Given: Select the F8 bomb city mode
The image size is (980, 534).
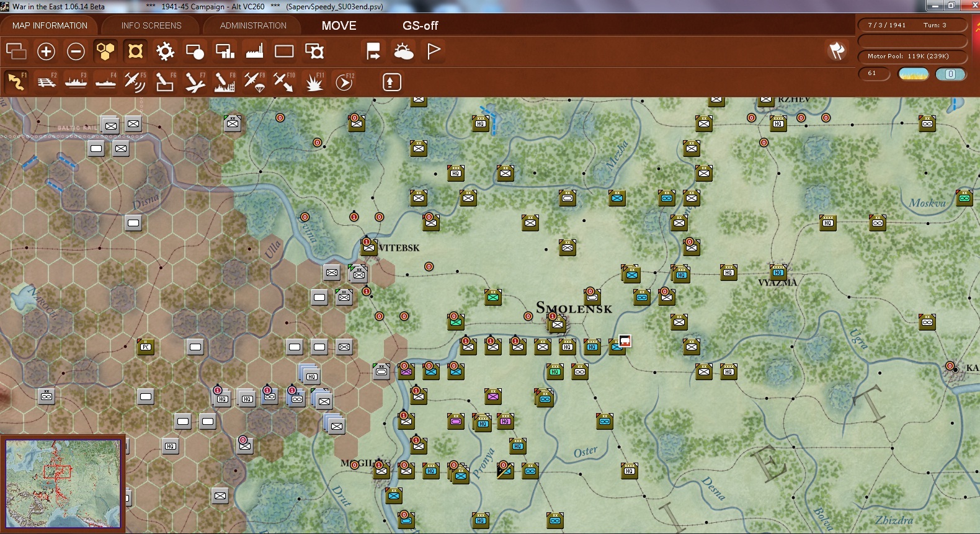Looking at the screenshot, I should [x=225, y=82].
